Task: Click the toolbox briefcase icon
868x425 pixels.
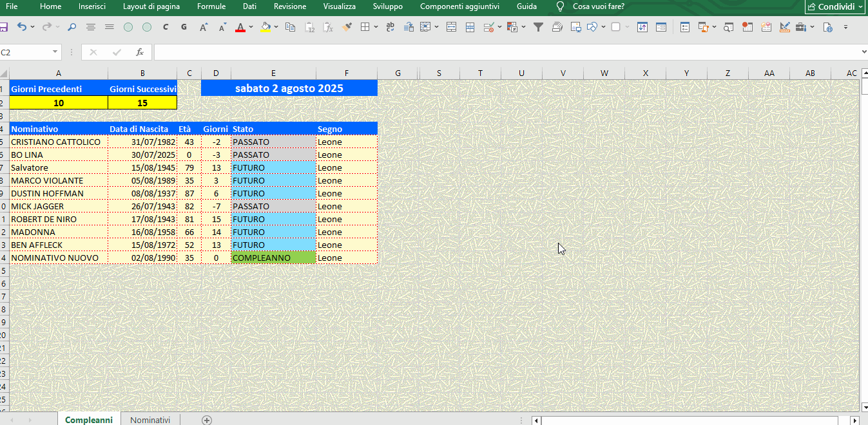Action: [800, 27]
